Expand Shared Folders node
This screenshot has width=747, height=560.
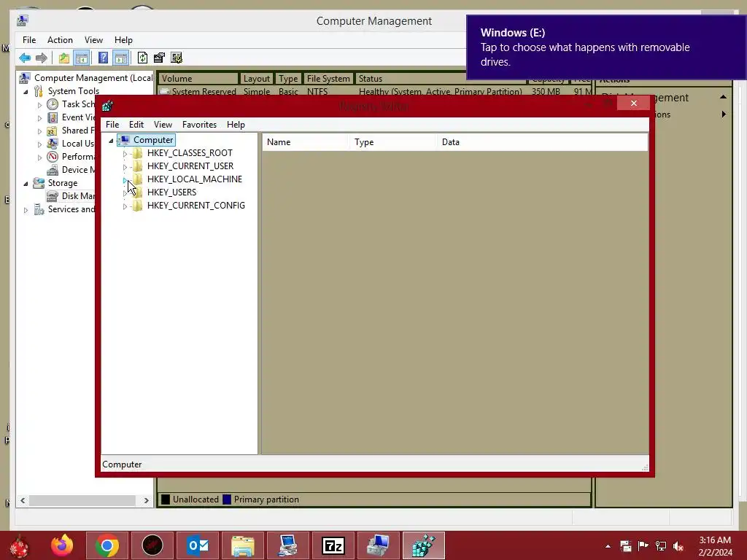tap(39, 131)
